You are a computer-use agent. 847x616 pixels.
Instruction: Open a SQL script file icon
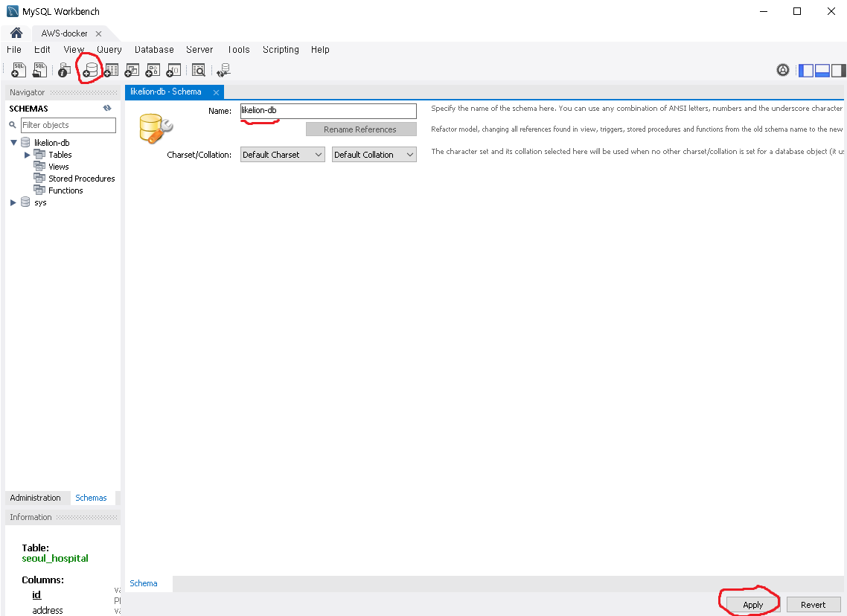40,70
